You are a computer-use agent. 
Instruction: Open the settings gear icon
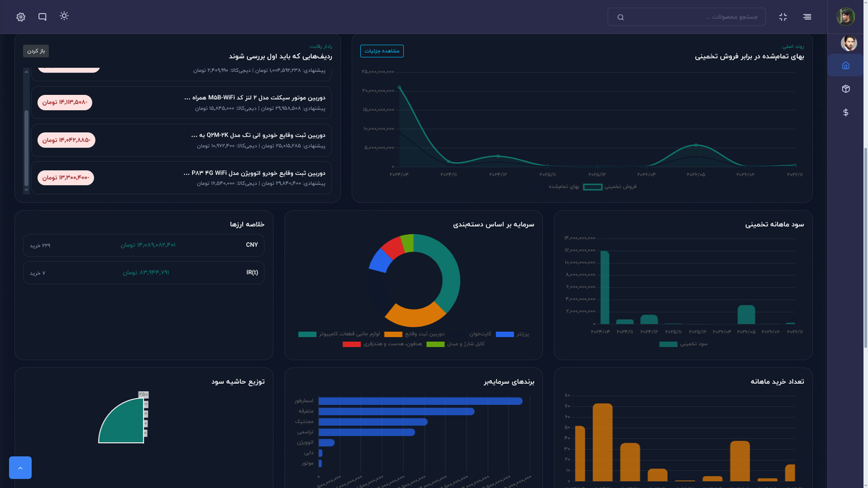tap(20, 17)
